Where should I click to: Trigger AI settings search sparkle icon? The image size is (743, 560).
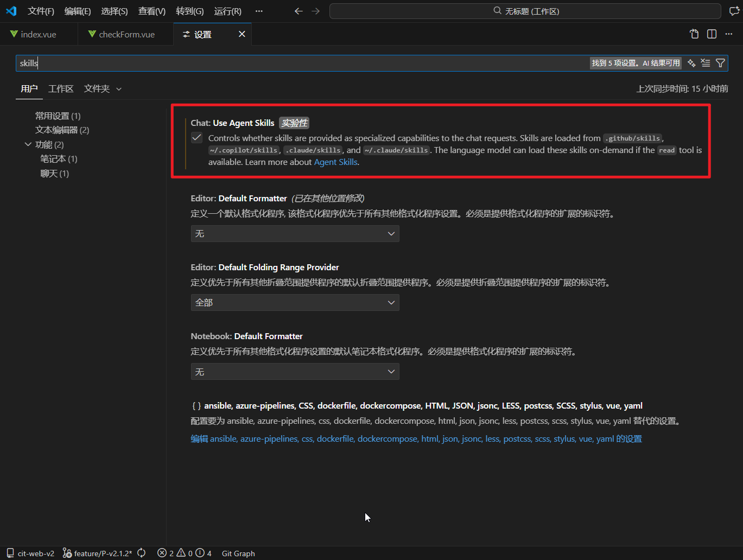691,62
